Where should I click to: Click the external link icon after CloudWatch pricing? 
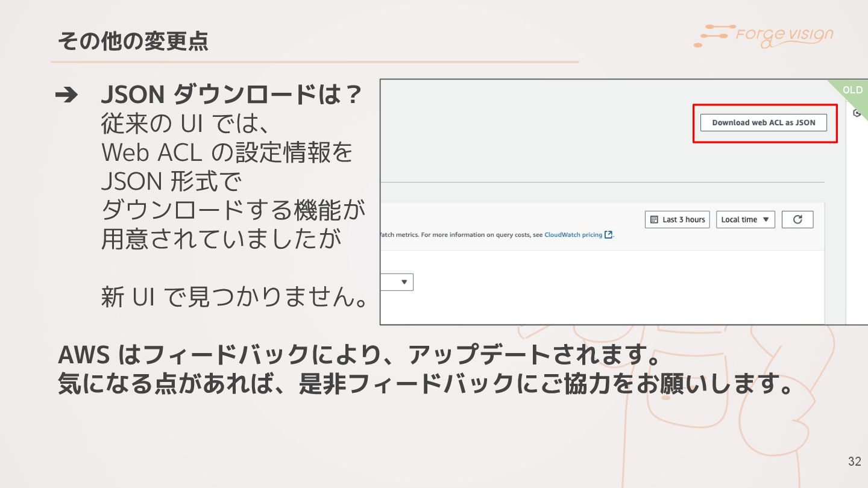[x=609, y=235]
